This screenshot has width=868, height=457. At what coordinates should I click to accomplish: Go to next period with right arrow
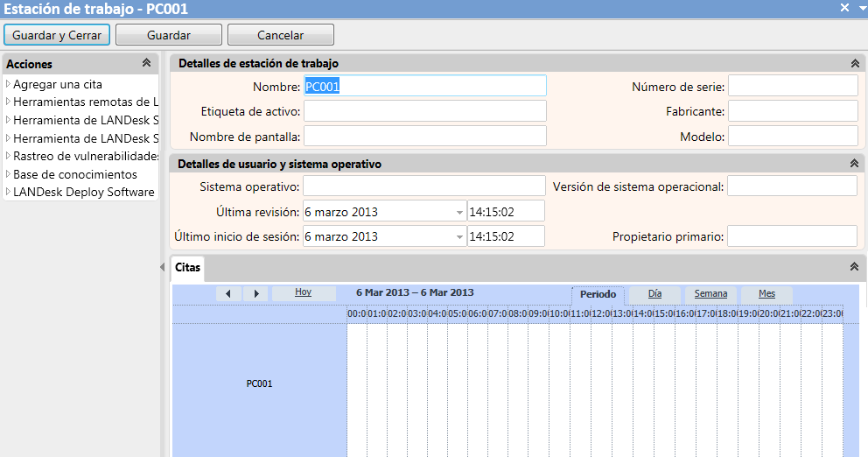point(255,293)
